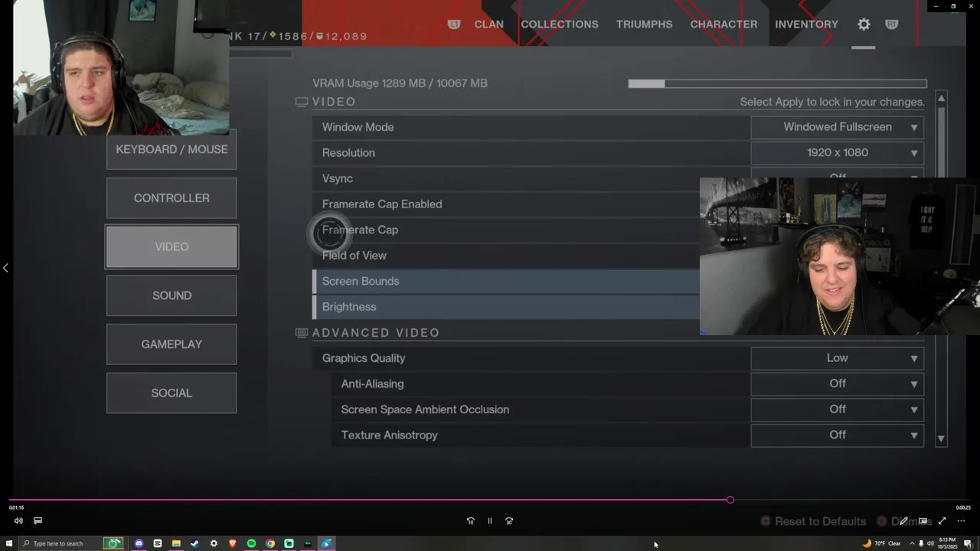Click the VRAM usage bar
Image resolution: width=980 pixels, height=551 pixels.
[777, 83]
